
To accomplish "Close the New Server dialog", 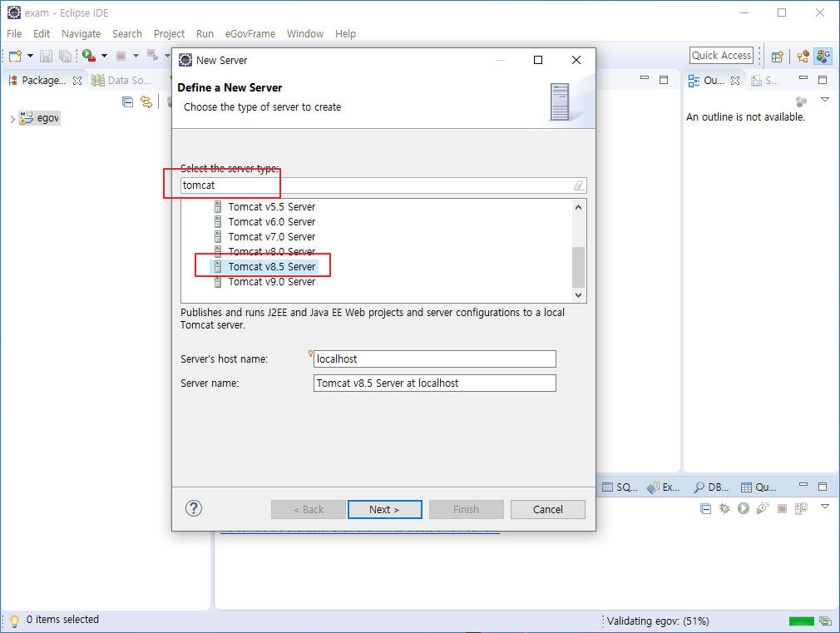I will point(576,60).
